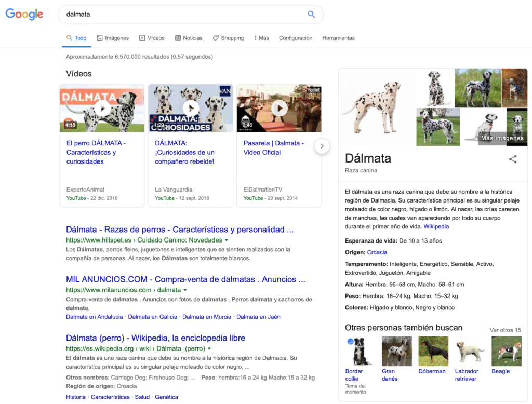Click the 'Border collie' text link
Image resolution: width=532 pixels, height=404 pixels.
[354, 375]
